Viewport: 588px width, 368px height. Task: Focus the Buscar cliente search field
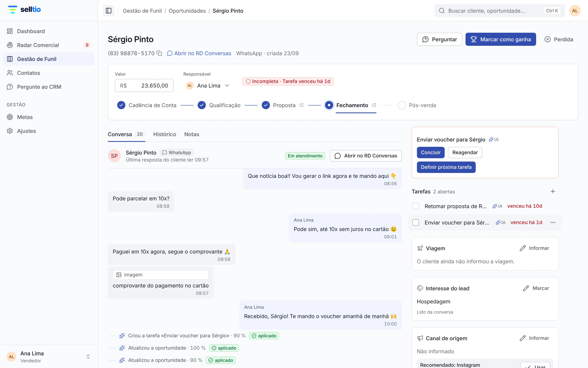pyautogui.click(x=500, y=11)
